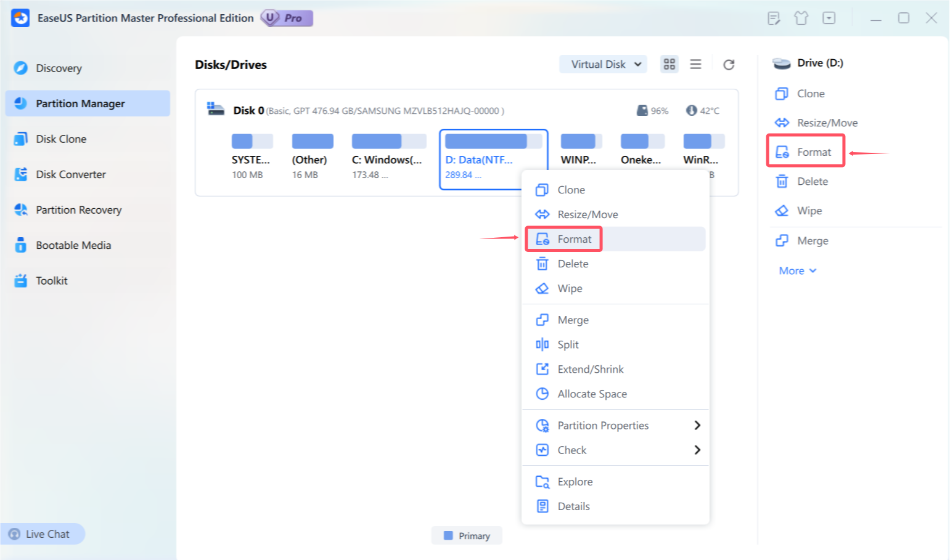Select the WinR... partition
Image resolution: width=950 pixels, height=560 pixels.
pos(703,150)
